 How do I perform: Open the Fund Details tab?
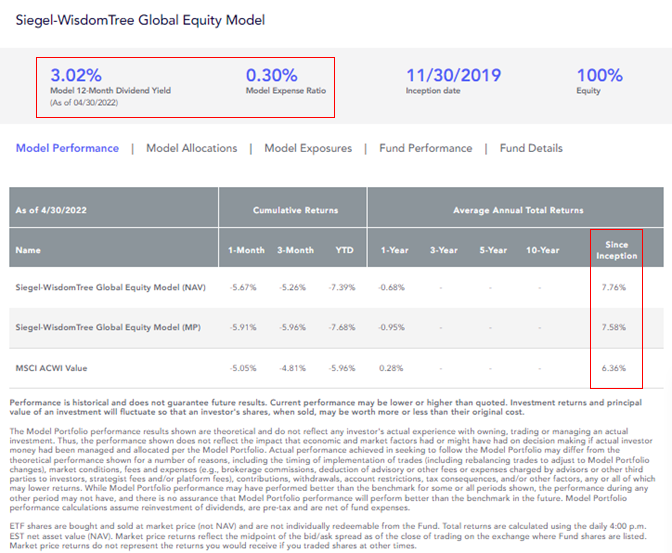click(531, 148)
